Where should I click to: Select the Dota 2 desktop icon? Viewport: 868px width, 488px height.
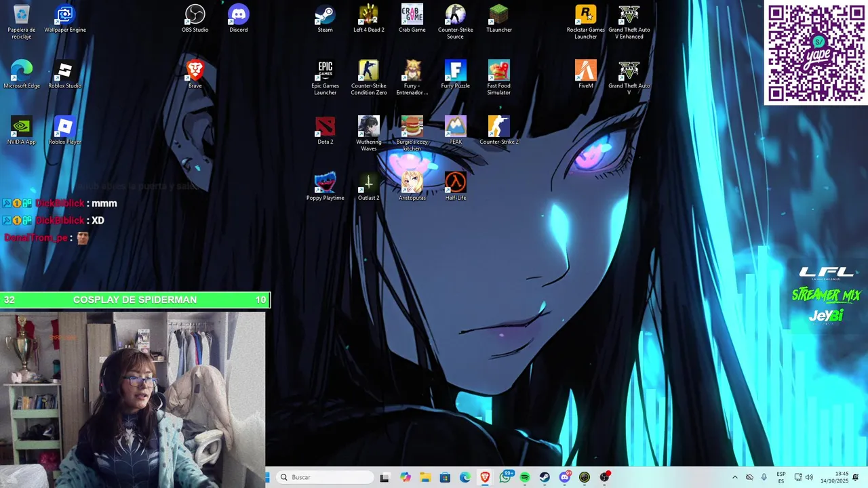tap(325, 130)
